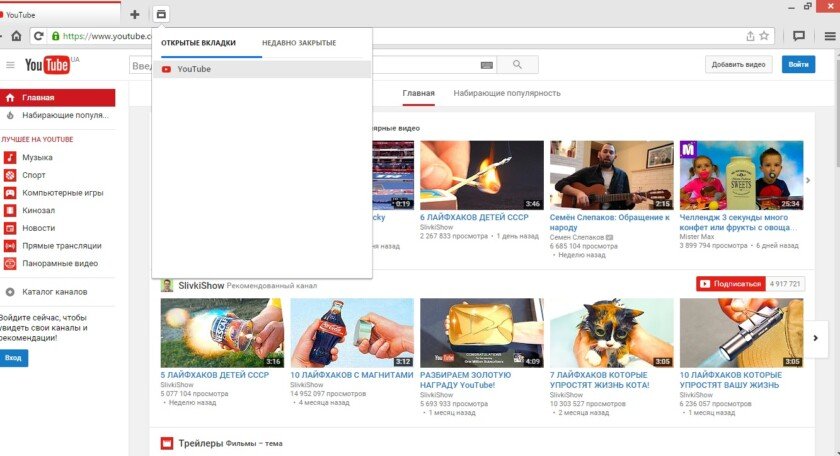This screenshot has height=456, width=840.
Task: Open РАЗБИРАЕМ ЗОЛОТУЮ НАГРАДУ YouTube title
Action: (466, 380)
